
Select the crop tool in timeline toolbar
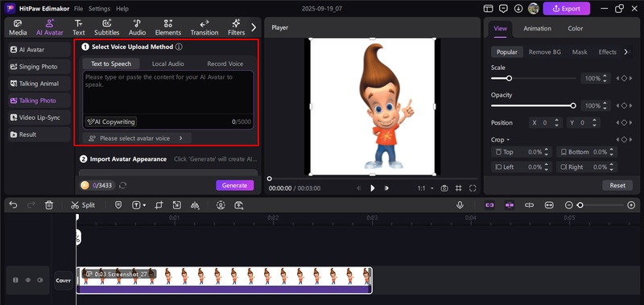[159, 205]
